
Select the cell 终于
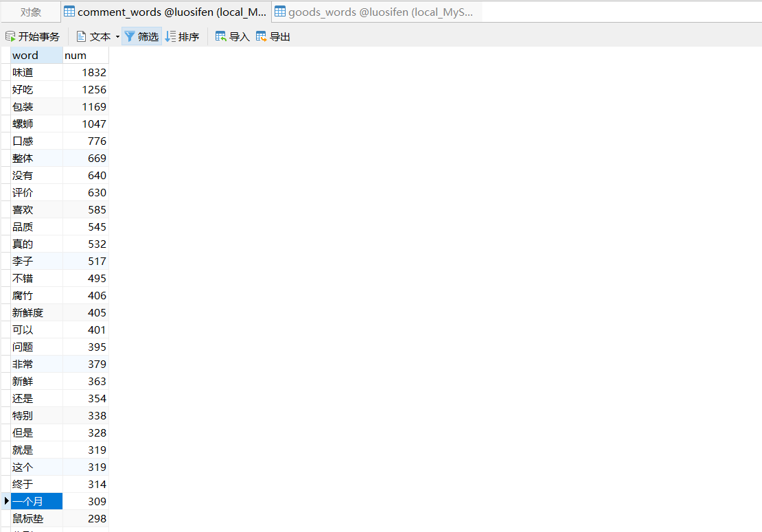36,485
